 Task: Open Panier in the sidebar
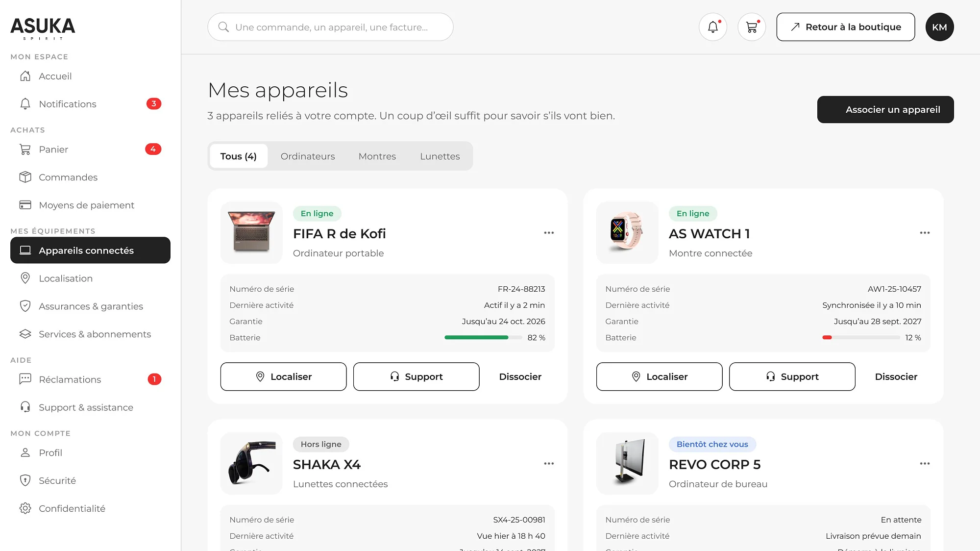(90, 150)
